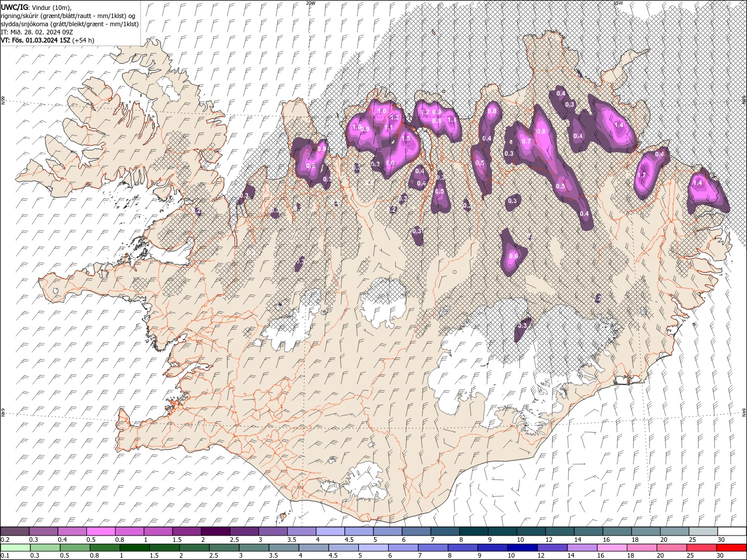747x560 pixels.
Task: Click bright red rain swatch after 30
Action: click(732, 547)
